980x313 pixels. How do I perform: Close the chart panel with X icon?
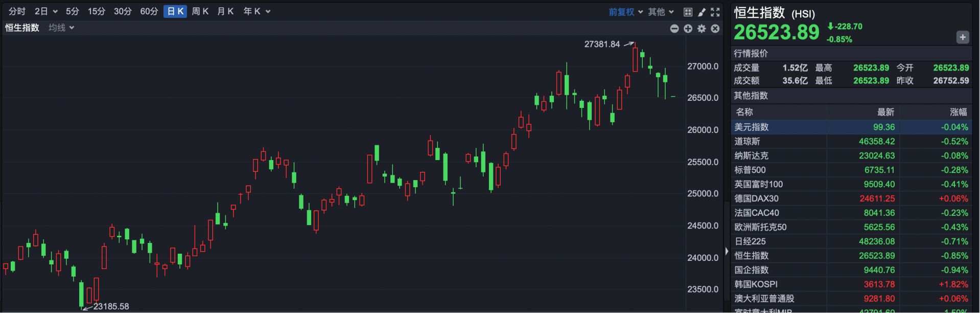point(715,29)
